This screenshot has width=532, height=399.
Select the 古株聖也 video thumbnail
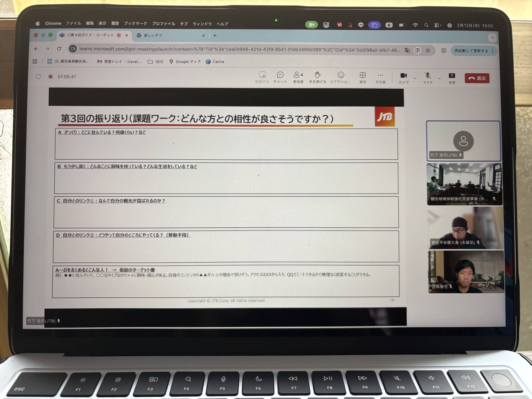[x=466, y=272]
